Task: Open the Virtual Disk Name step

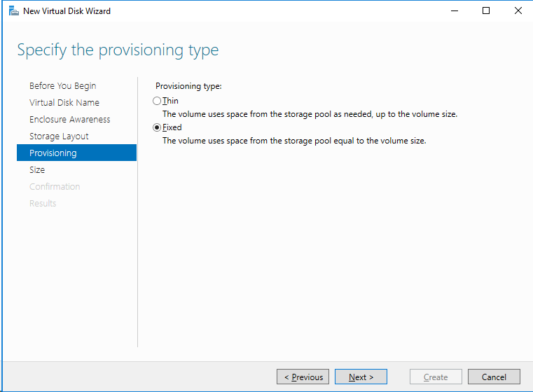Action: point(64,103)
